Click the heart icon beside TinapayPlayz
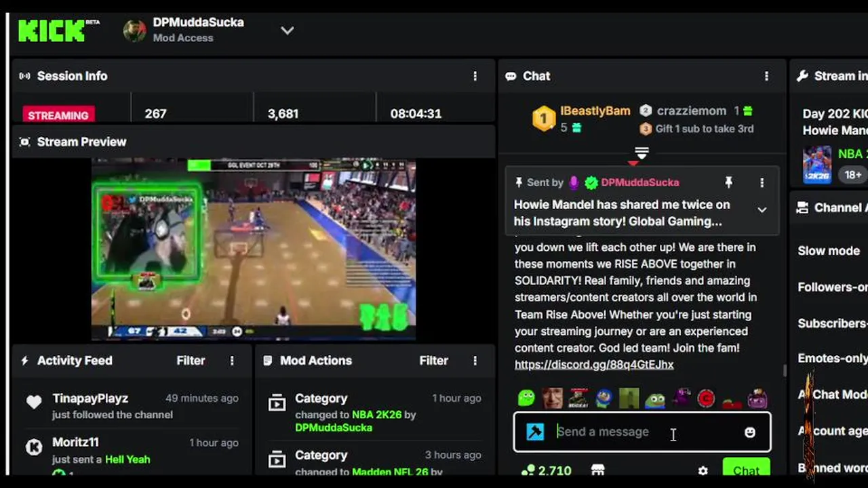 point(34,402)
